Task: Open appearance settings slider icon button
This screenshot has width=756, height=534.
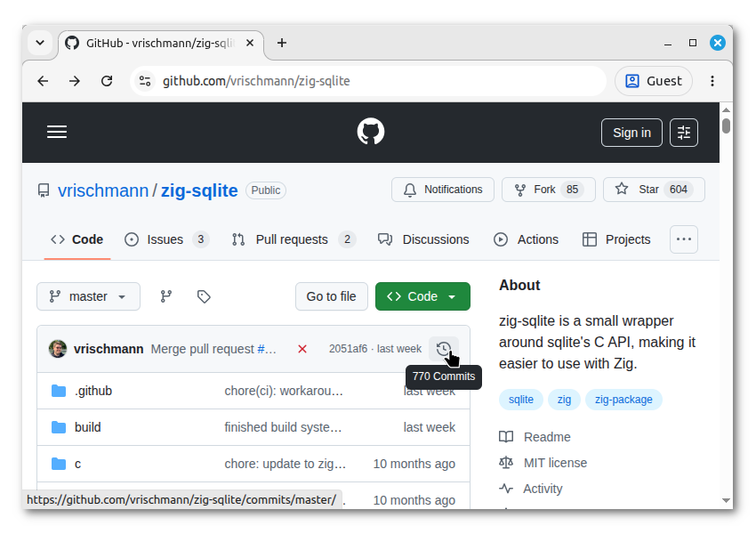Action: 684,133
